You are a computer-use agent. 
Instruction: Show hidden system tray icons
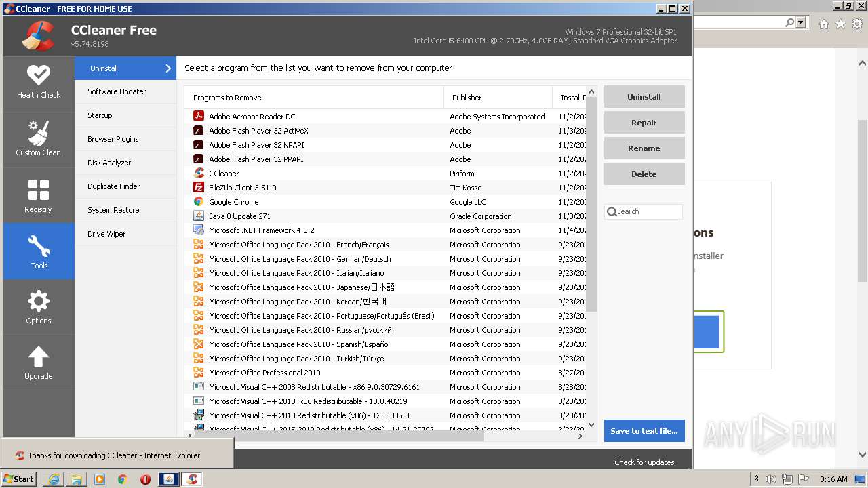pyautogui.click(x=757, y=479)
